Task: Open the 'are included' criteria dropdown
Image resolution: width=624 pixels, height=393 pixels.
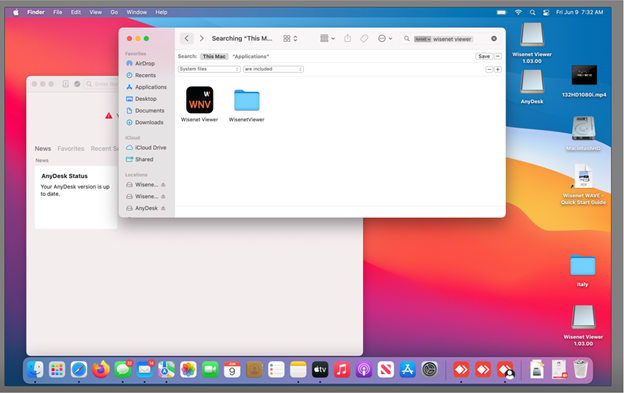Action: [273, 69]
